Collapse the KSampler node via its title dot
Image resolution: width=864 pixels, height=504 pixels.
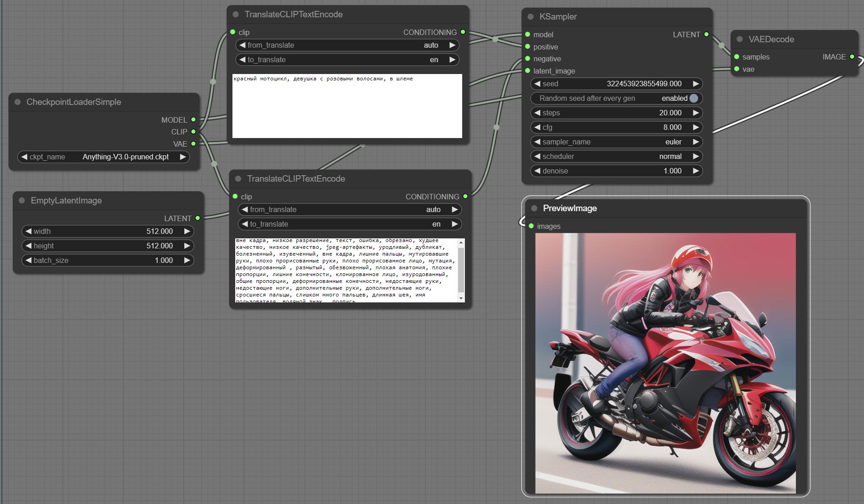[x=530, y=17]
